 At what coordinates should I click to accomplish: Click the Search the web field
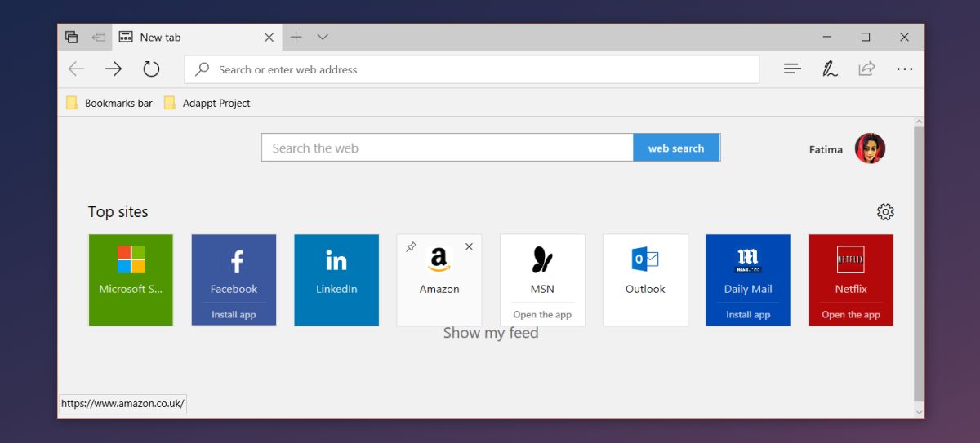[448, 148]
